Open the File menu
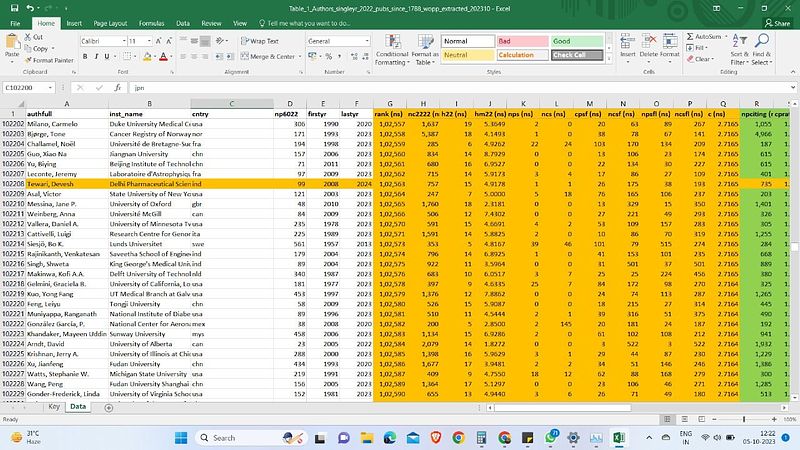Screen dimensions: 800x450 (x=15, y=23)
